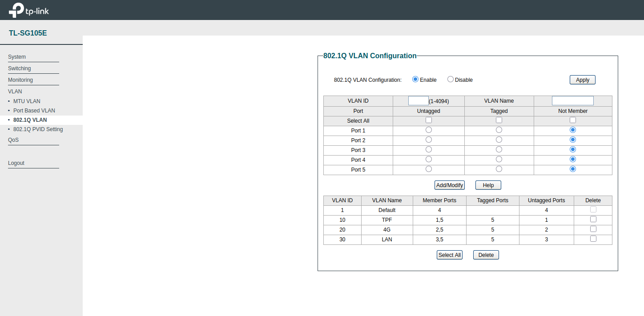The height and width of the screenshot is (316, 644).
Task: Set Port 4 to Tagged
Action: click(499, 159)
